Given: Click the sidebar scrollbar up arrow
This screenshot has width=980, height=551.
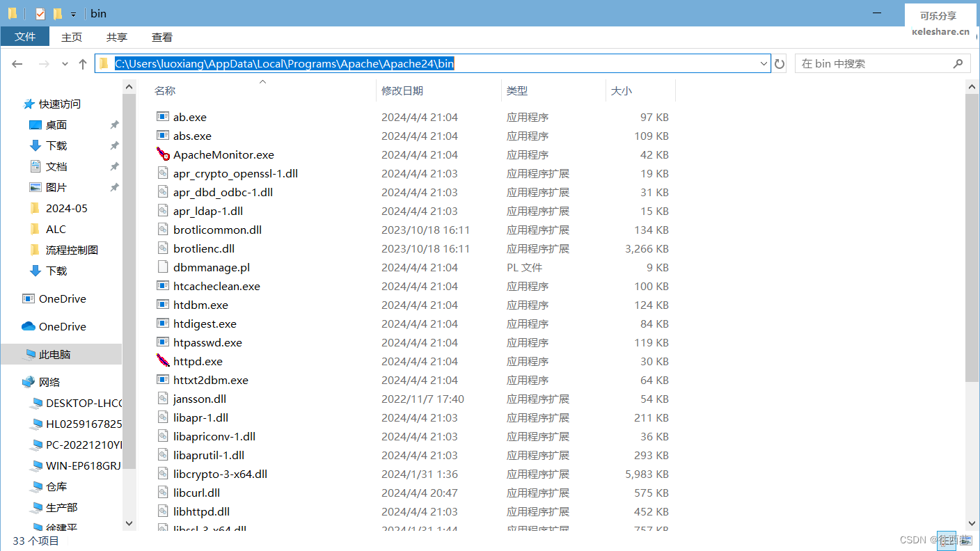Looking at the screenshot, I should pyautogui.click(x=129, y=86).
